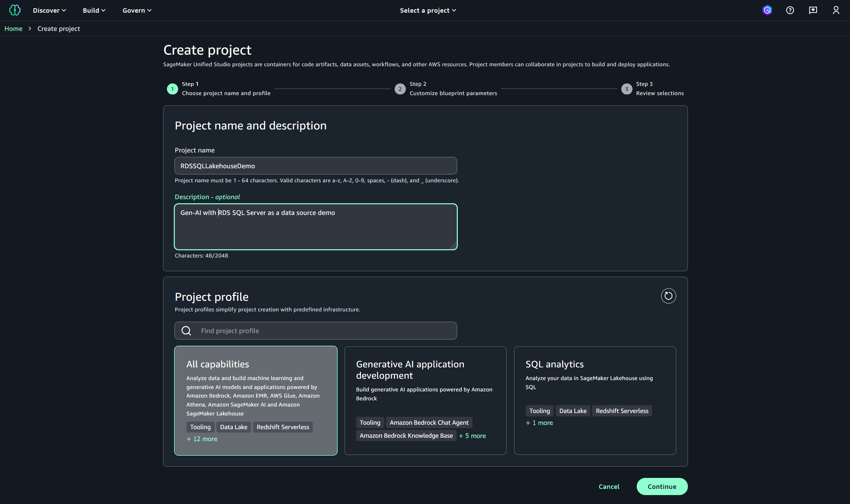This screenshot has height=504, width=850.
Task: Expand the Build menu
Action: click(94, 10)
